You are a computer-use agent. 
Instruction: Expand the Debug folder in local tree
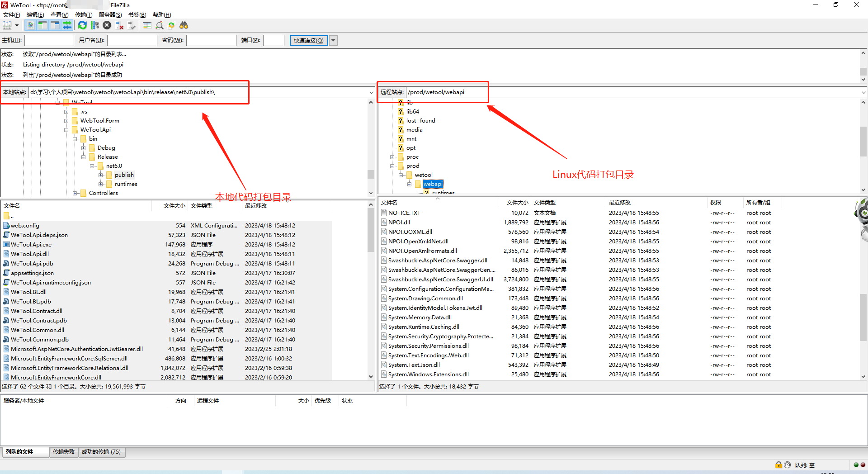coord(84,147)
